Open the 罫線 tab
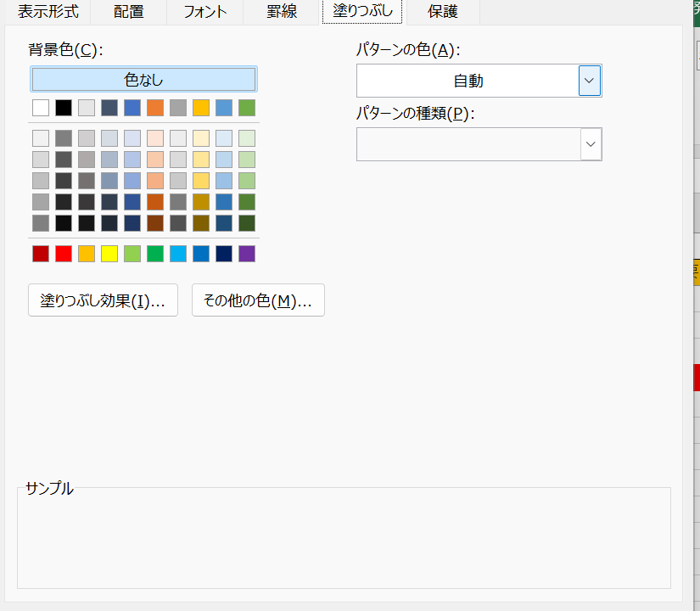Viewport: 700px width, 611px height. (x=281, y=12)
